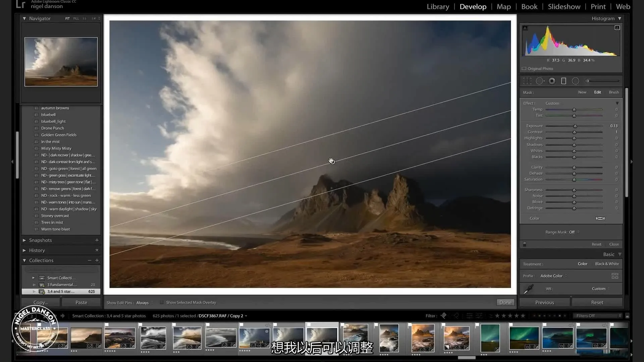Screen dimensions: 644x362
Task: Filter by flagged status flag icon
Action: [x=444, y=316]
